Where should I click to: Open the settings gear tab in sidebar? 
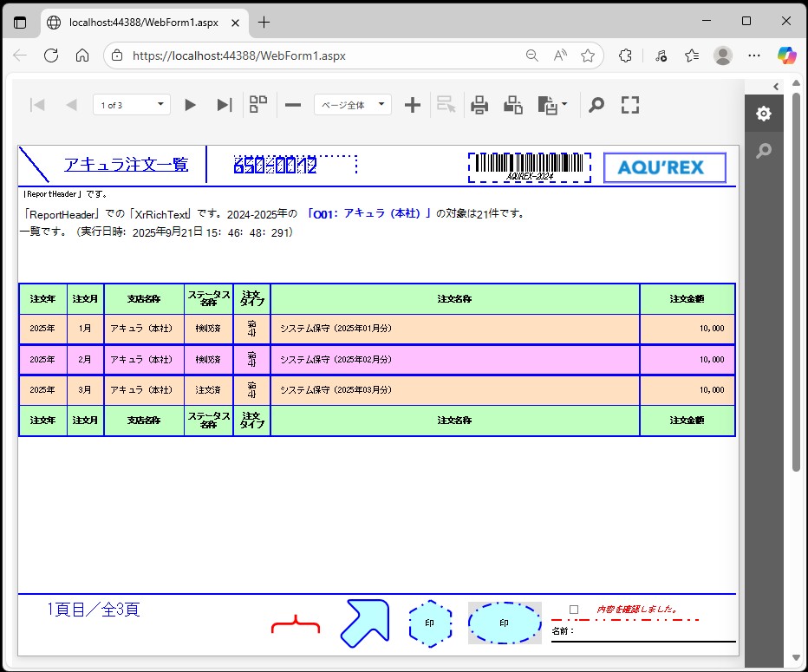[763, 114]
